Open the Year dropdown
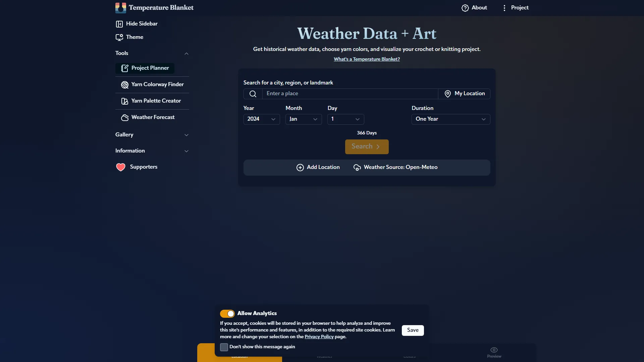 tap(262, 119)
